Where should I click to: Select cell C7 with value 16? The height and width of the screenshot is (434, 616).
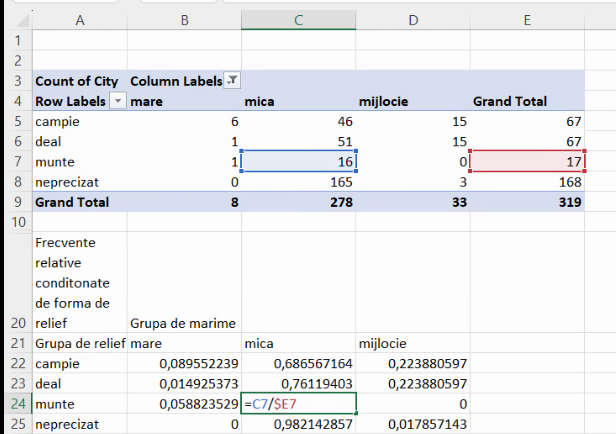click(299, 161)
